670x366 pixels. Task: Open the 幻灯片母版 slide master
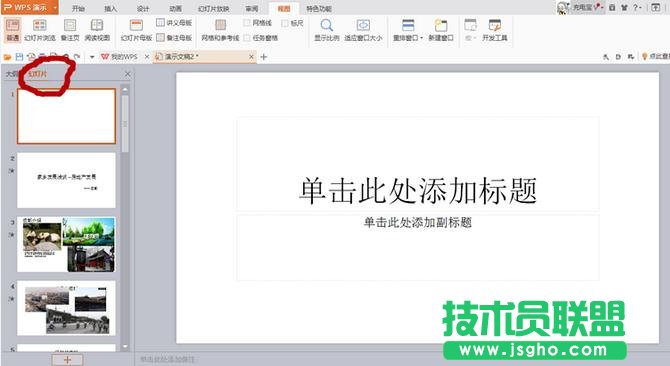coord(136,30)
